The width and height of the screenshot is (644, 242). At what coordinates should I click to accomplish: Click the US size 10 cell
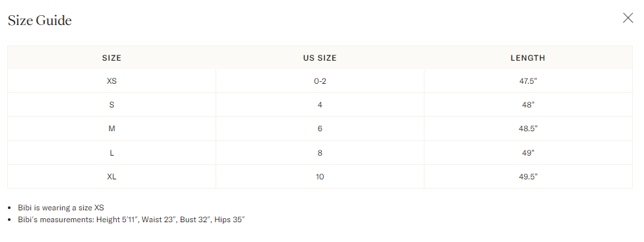[320, 177]
